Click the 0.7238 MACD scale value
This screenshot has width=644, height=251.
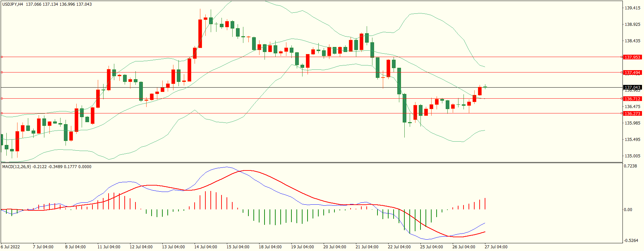pos(630,166)
